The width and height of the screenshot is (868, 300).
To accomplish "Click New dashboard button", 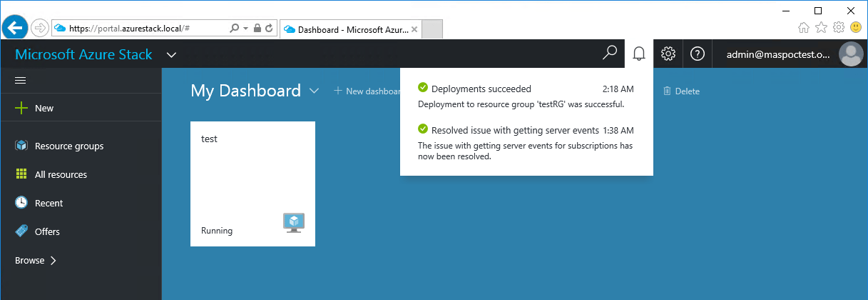I will tap(367, 91).
